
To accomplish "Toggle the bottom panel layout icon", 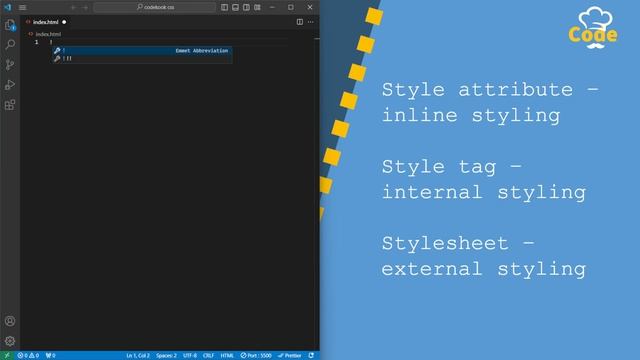I will pos(236,7).
